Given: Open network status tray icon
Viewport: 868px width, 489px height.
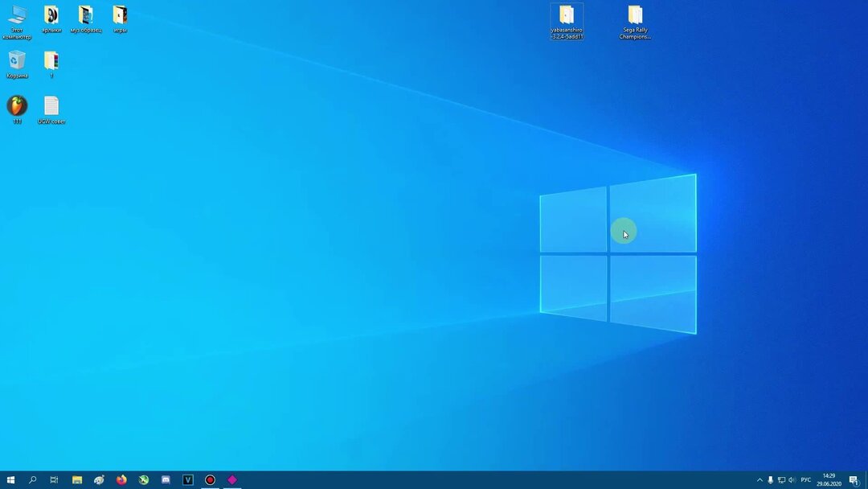Looking at the screenshot, I should [781, 480].
